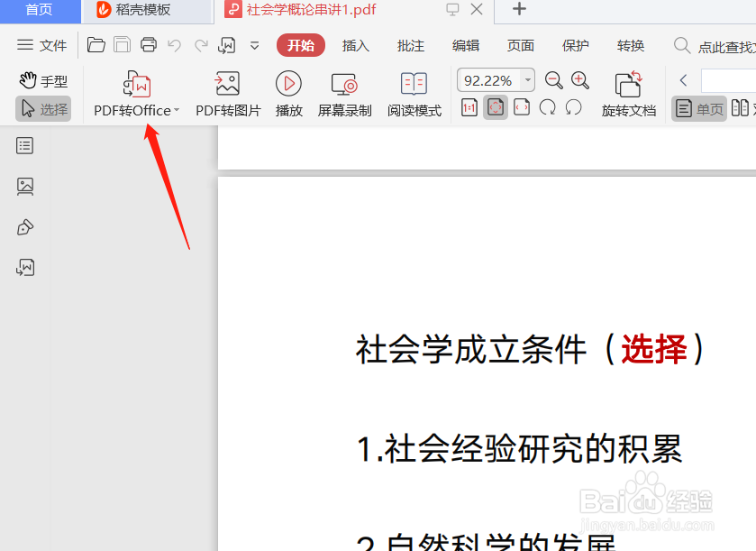Click the 播放 play presentation icon
Screen dimensions: 756x551
click(287, 90)
